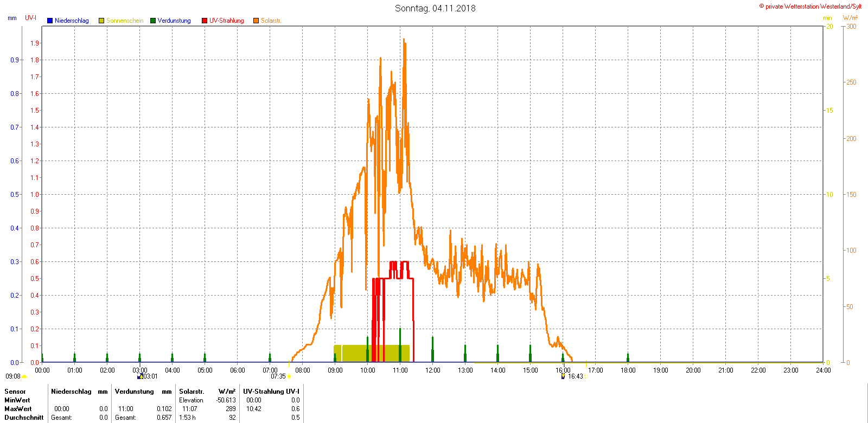Click the green Verdunstung legend swatch

point(153,21)
